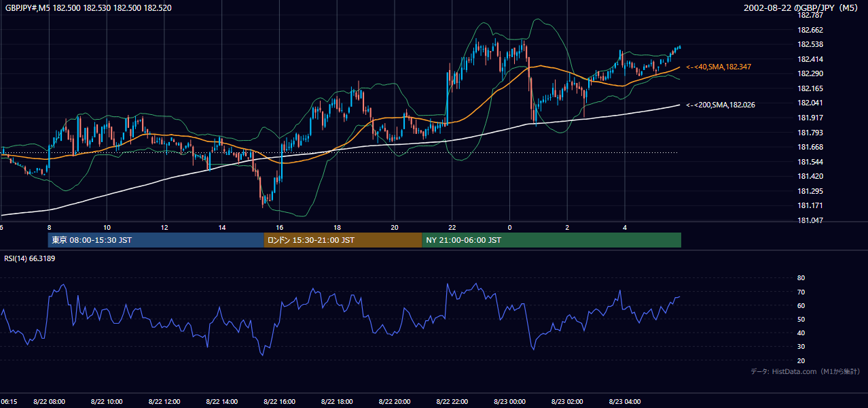Click price axis value 182.662
The width and height of the screenshot is (868, 408).
810,30
